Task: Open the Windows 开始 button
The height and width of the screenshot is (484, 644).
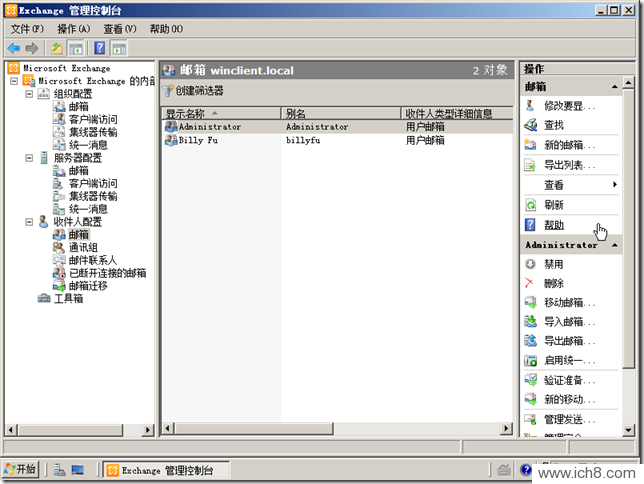Action: pyautogui.click(x=20, y=469)
